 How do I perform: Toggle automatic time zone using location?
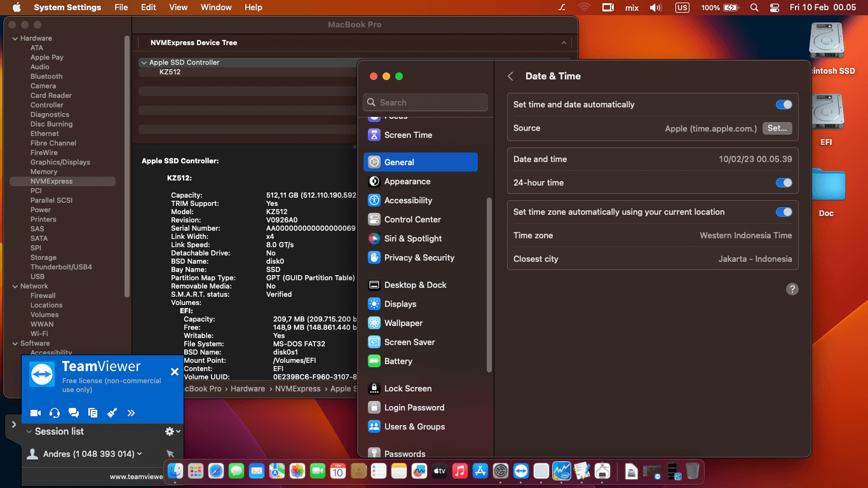(784, 212)
